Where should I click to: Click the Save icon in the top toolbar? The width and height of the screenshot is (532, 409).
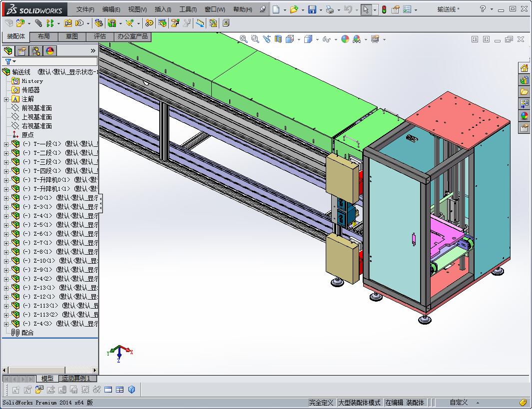[312, 9]
